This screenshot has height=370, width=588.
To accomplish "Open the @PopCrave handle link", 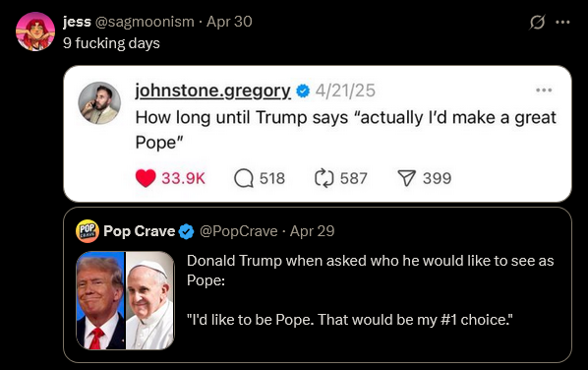I will click(x=239, y=231).
